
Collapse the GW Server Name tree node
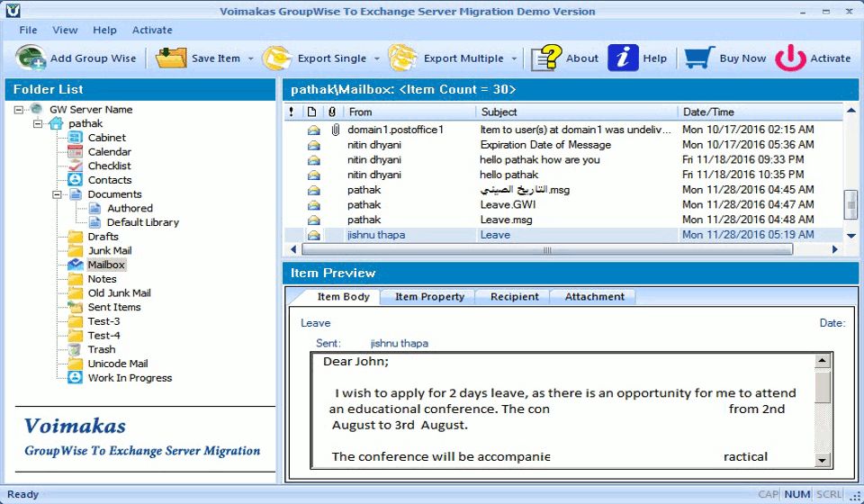pyautogui.click(x=19, y=110)
